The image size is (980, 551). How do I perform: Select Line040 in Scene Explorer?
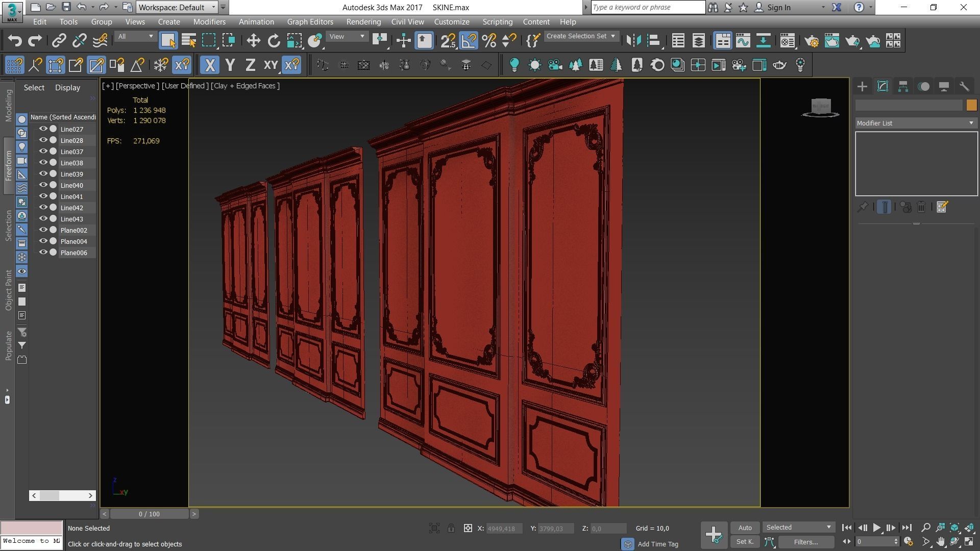click(x=71, y=185)
